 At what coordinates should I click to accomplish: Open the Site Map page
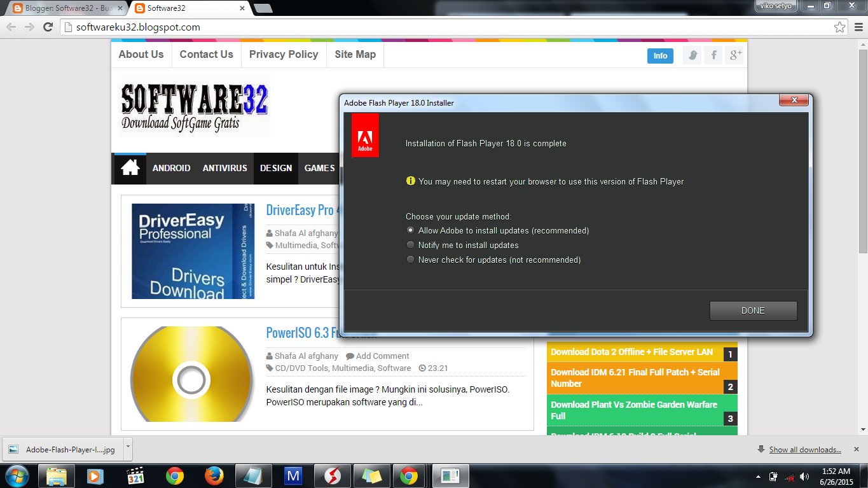(355, 55)
